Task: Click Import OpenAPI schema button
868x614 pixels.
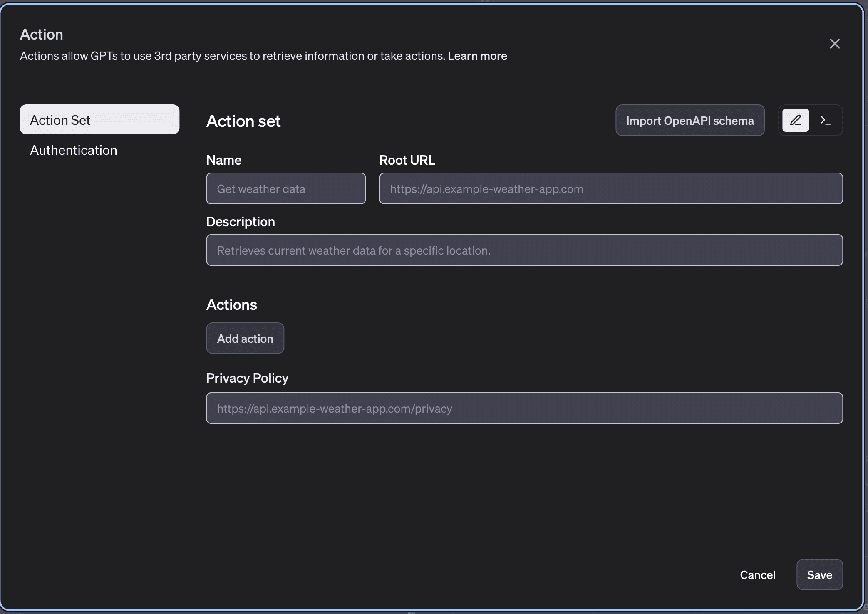Action: [689, 120]
